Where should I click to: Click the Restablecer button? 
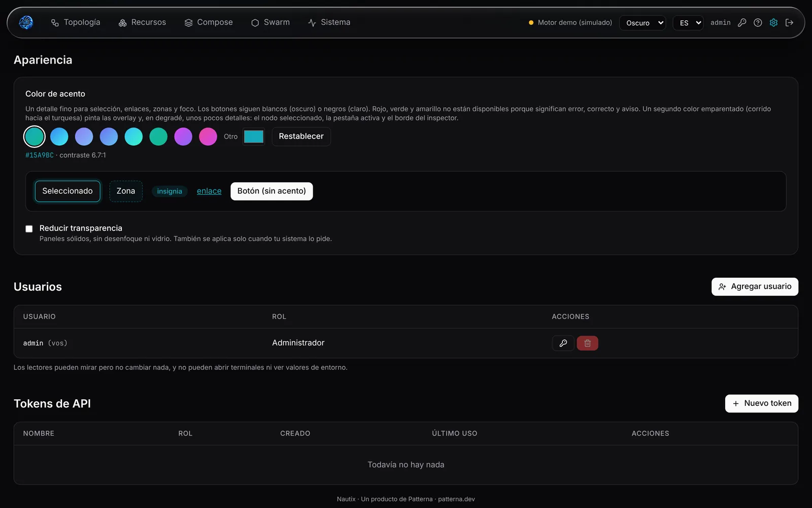301,137
